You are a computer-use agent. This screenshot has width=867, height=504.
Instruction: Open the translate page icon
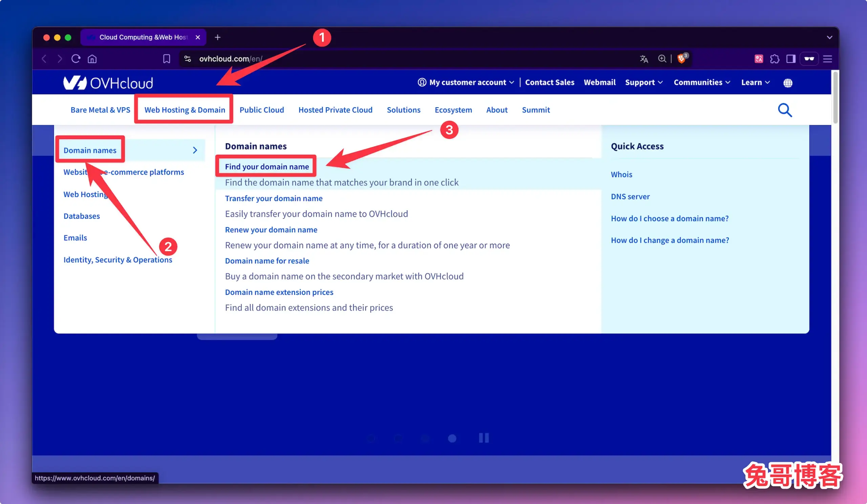point(644,59)
